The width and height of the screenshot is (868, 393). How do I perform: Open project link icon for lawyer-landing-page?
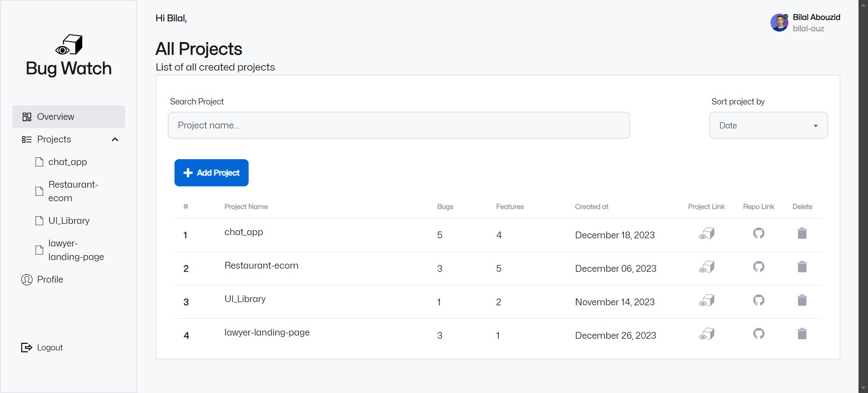707,334
